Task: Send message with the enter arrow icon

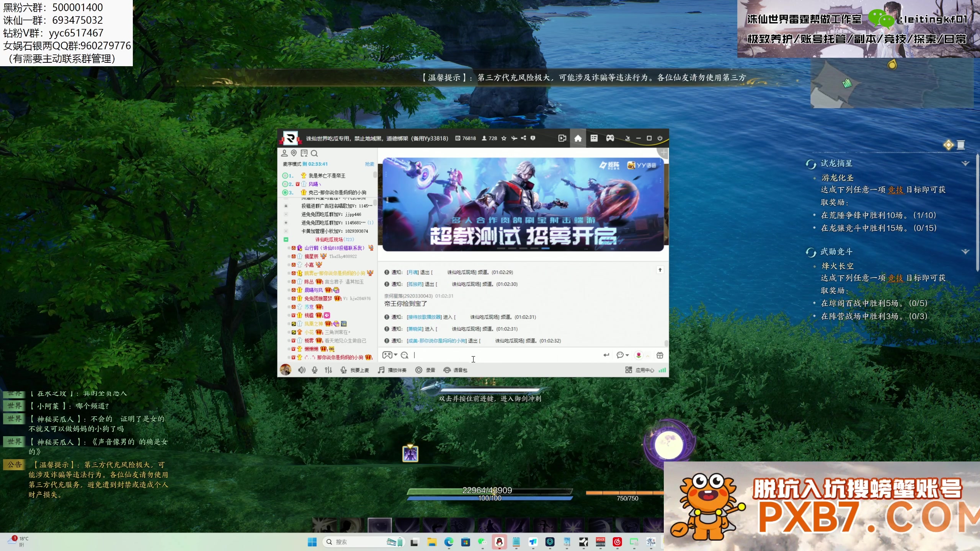Action: pyautogui.click(x=606, y=355)
